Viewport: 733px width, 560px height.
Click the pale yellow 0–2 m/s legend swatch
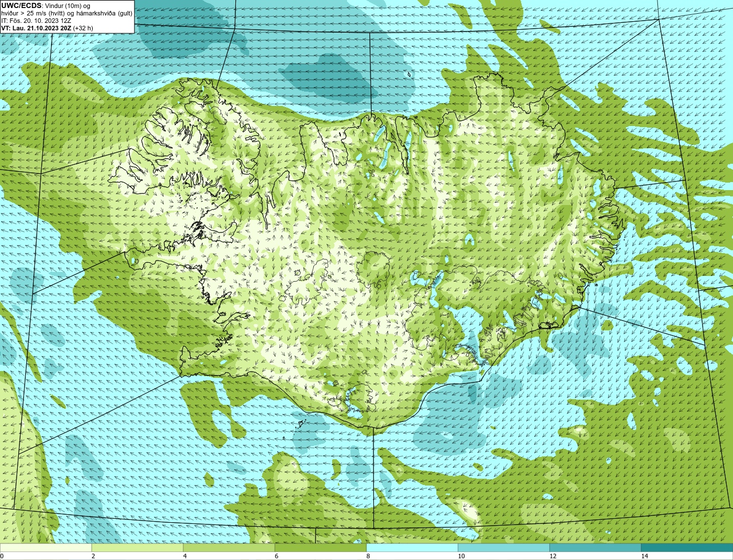point(46,547)
